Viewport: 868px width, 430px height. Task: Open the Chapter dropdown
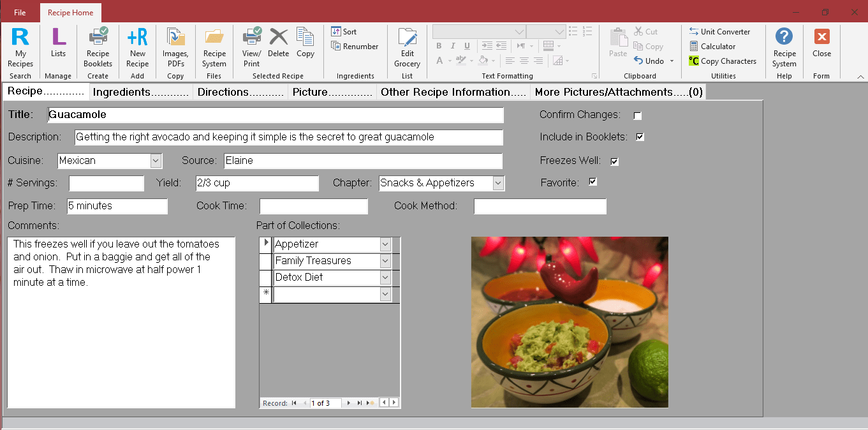(x=497, y=183)
